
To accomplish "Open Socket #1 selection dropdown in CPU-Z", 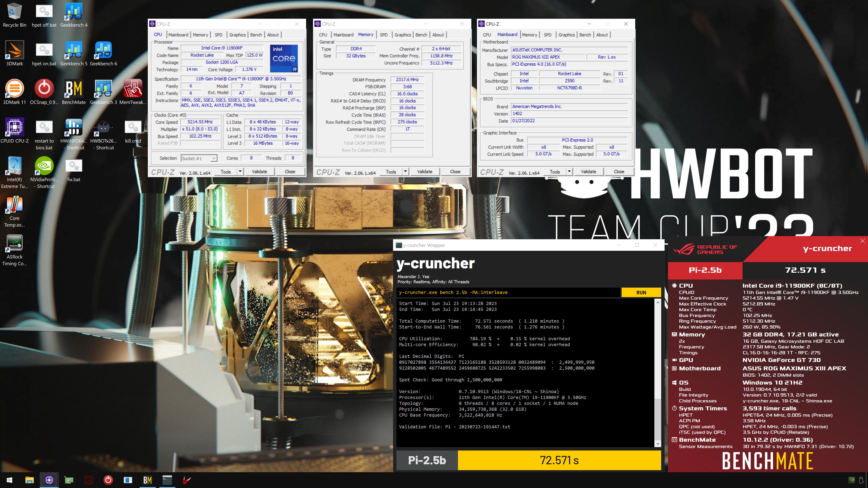I will pyautogui.click(x=199, y=158).
